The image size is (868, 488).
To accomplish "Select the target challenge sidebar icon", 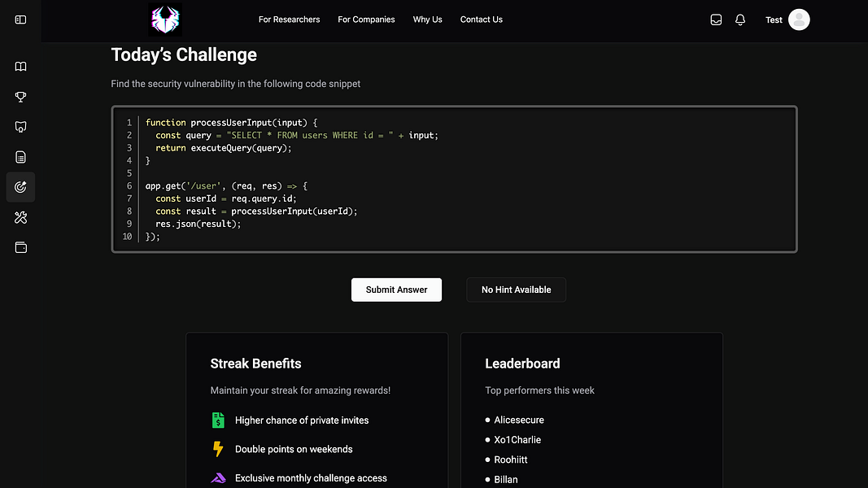I will point(20,187).
